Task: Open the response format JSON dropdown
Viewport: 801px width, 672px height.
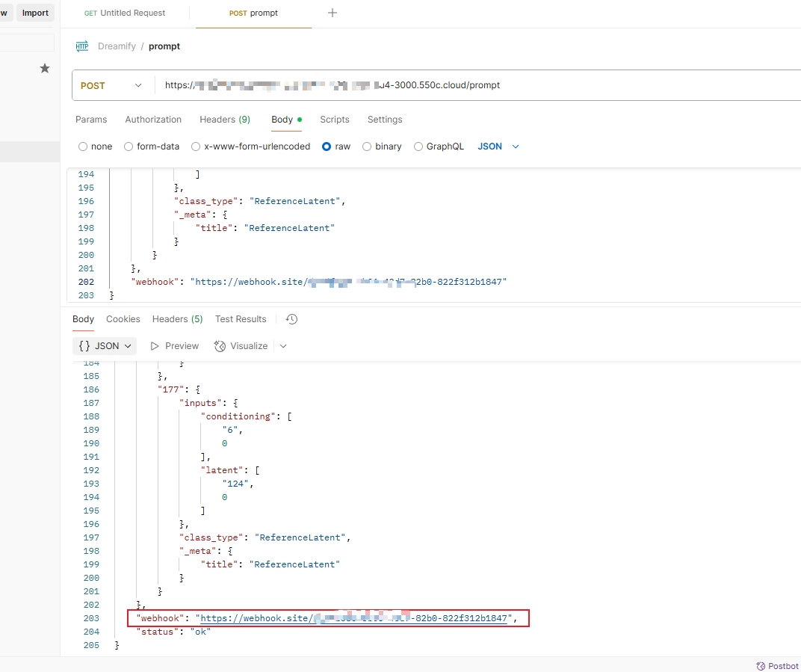Action: pos(105,346)
